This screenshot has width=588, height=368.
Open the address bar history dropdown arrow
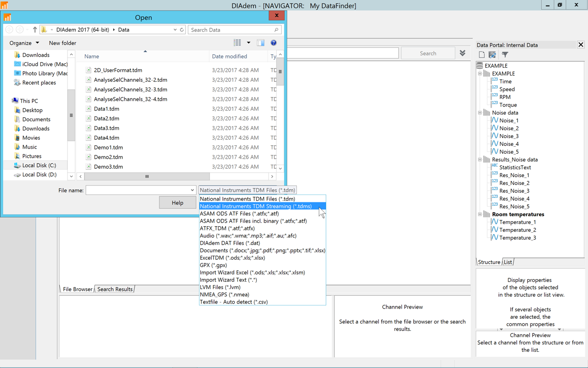point(175,29)
